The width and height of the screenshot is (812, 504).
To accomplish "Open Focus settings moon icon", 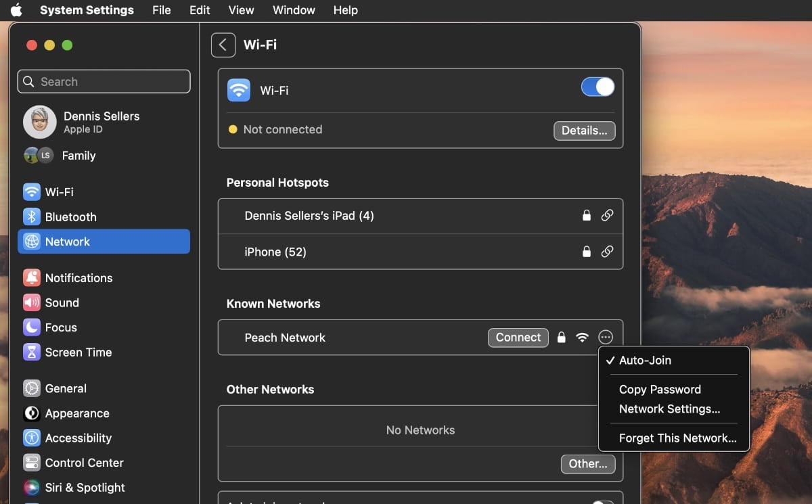I will click(32, 327).
